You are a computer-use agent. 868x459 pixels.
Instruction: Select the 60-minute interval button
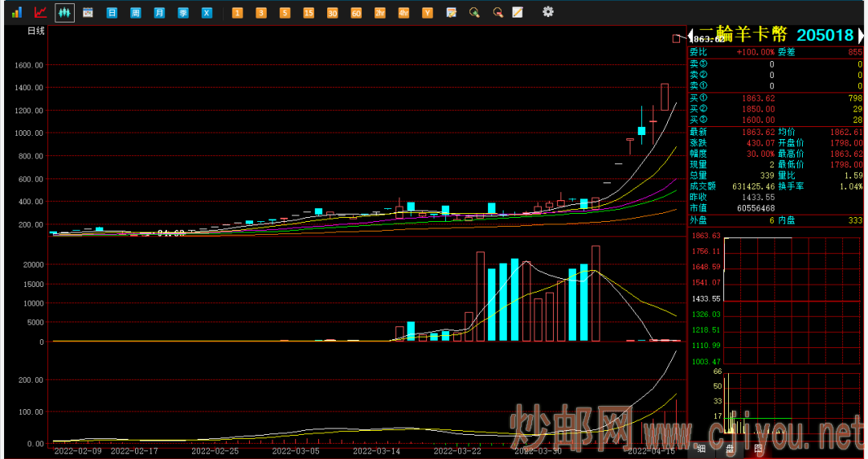point(356,13)
